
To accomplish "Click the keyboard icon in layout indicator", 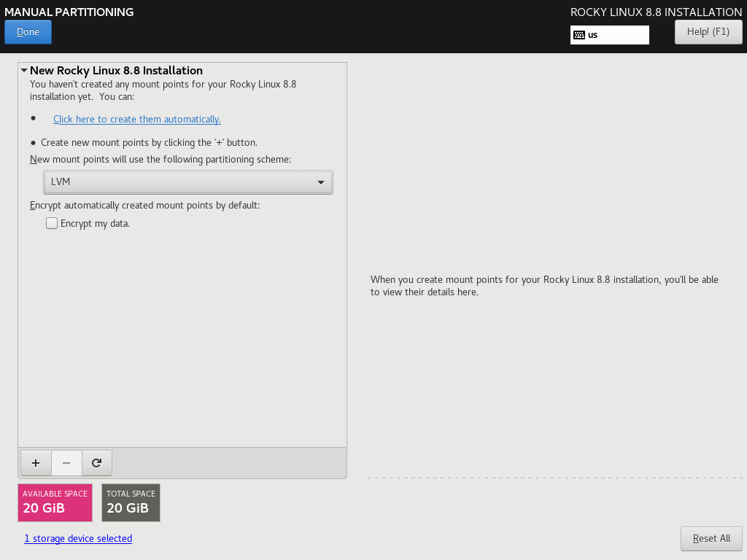I will (x=578, y=35).
